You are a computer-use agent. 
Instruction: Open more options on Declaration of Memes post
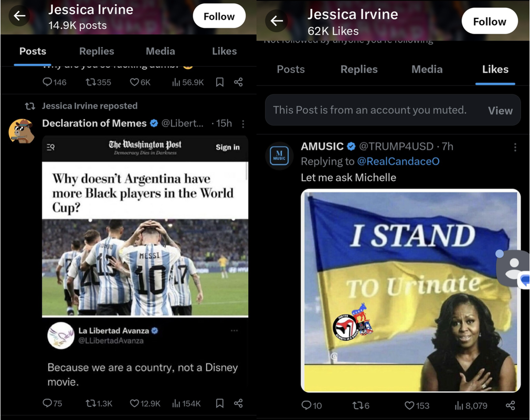[x=243, y=124]
